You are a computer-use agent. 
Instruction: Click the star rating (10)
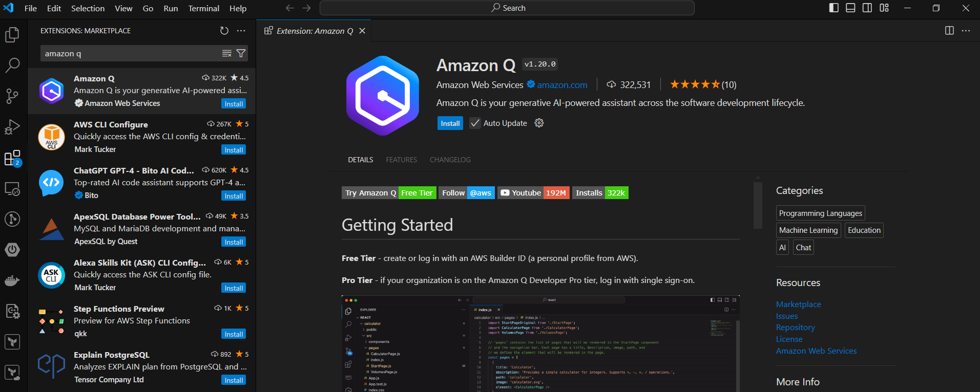coord(703,84)
